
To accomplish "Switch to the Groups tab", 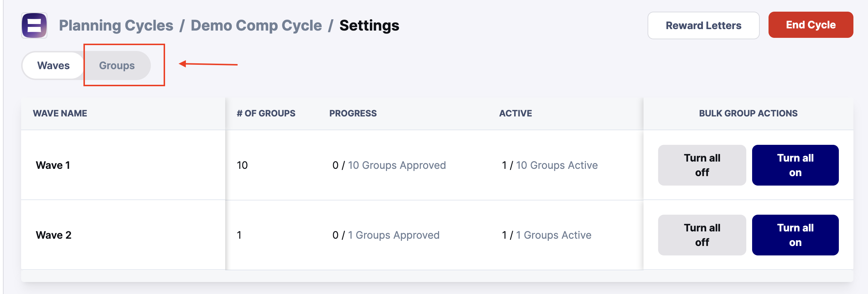I will click(x=117, y=65).
